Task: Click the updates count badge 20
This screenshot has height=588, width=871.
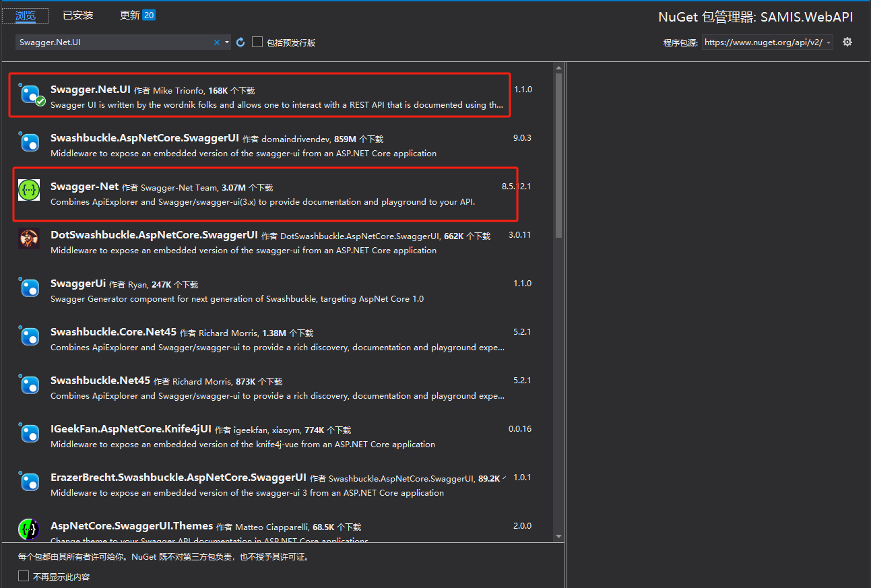Action: coord(149,15)
